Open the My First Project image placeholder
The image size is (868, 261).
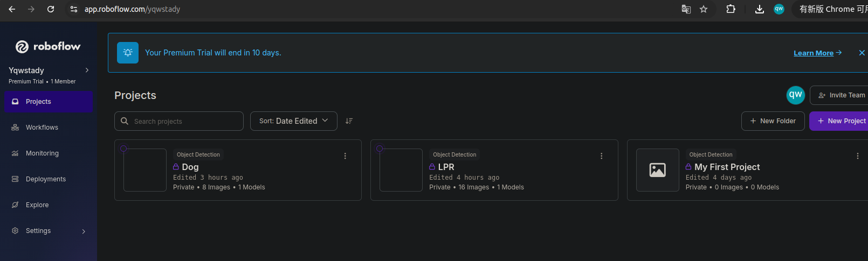tap(658, 170)
